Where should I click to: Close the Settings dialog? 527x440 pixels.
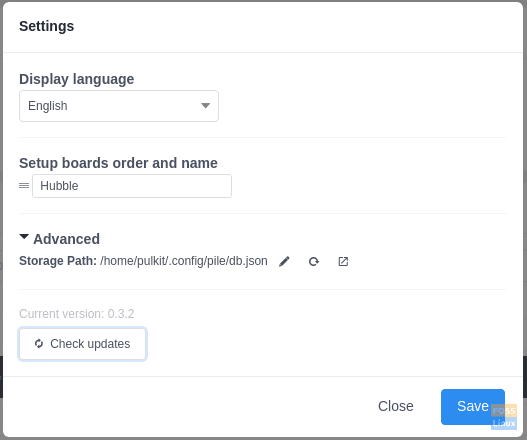pos(396,406)
